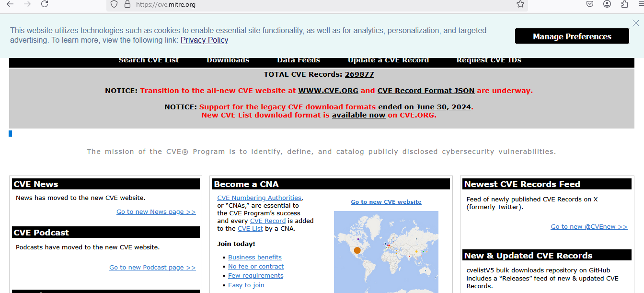Click the 'Business benefits' link
Viewport: 644px width, 293px height.
(x=255, y=258)
